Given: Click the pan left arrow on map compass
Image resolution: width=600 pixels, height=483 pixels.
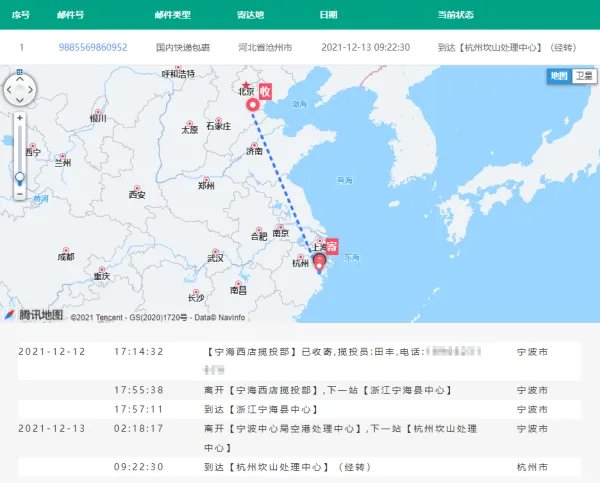Looking at the screenshot, I should point(8,88).
